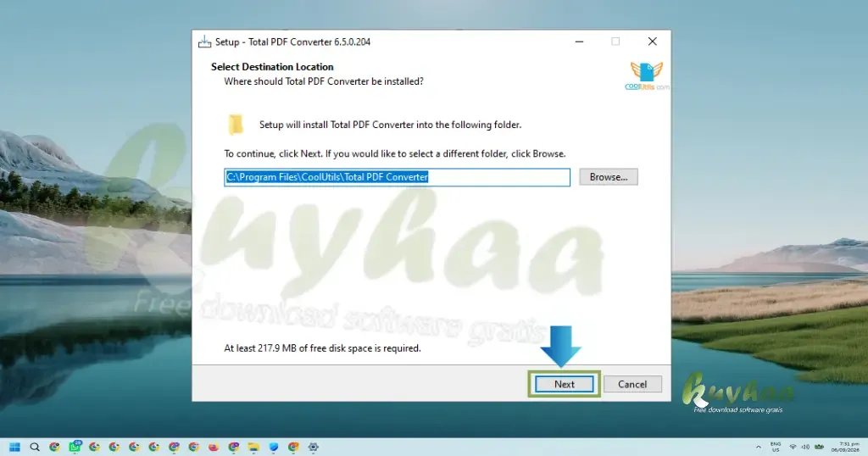Viewport: 868px width, 456px height.
Task: Minimize the setup window
Action: [579, 42]
